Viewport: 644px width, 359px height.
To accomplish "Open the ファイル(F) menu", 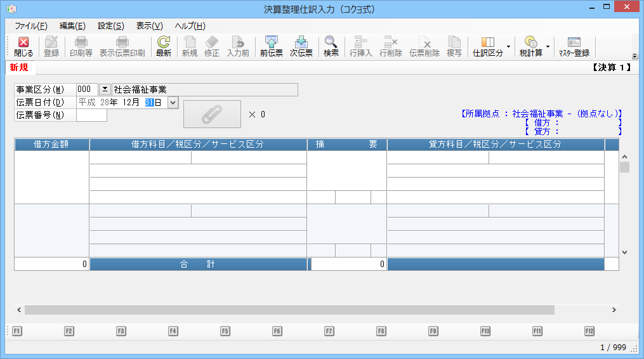I will [30, 26].
